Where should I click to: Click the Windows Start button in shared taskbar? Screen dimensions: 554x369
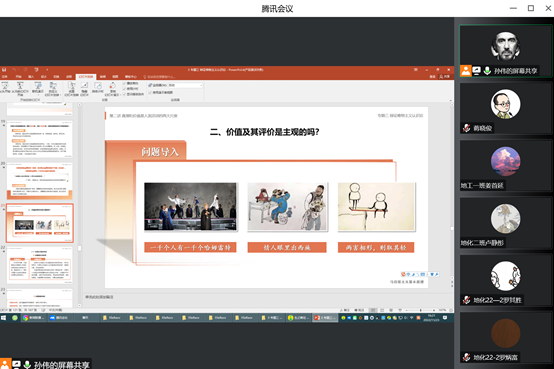[x=4, y=318]
